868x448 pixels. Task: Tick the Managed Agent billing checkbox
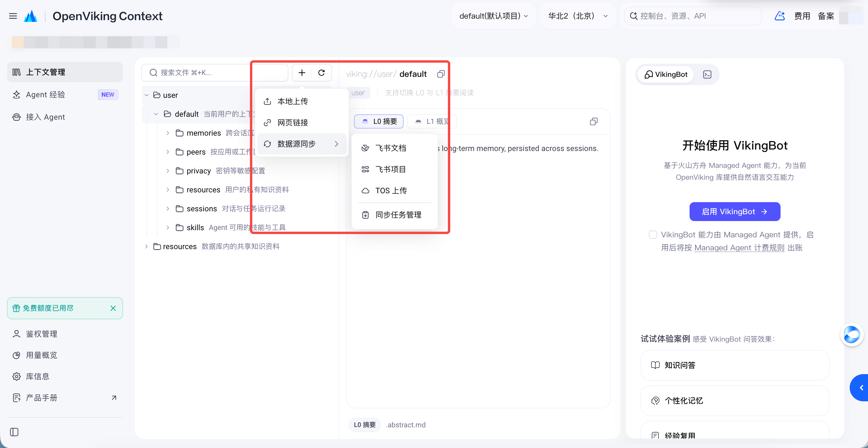tap(653, 235)
